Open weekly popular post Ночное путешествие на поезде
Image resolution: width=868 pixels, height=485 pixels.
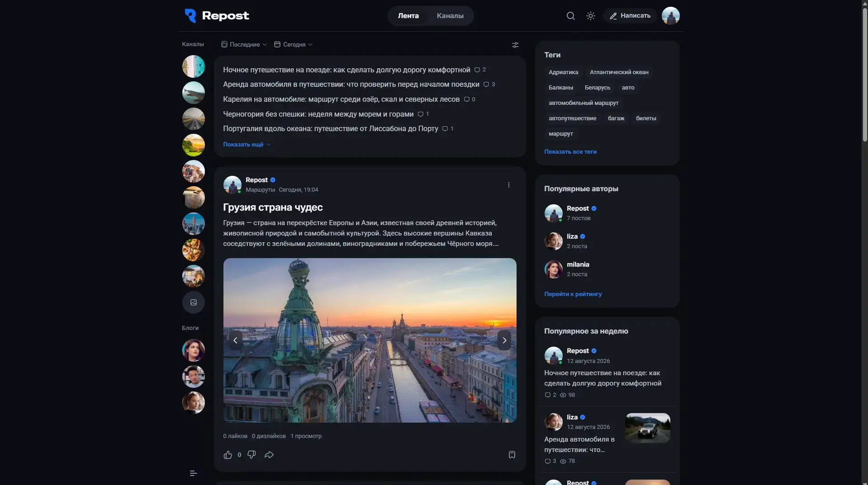pos(602,378)
